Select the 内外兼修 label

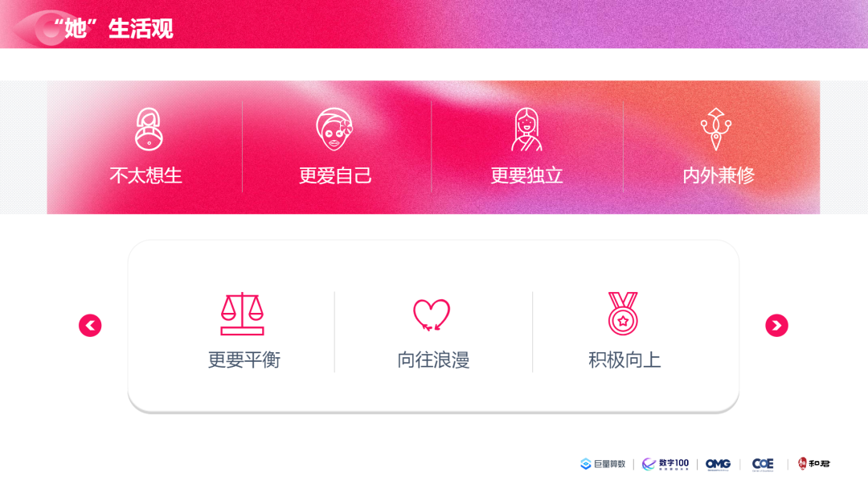[x=718, y=175]
